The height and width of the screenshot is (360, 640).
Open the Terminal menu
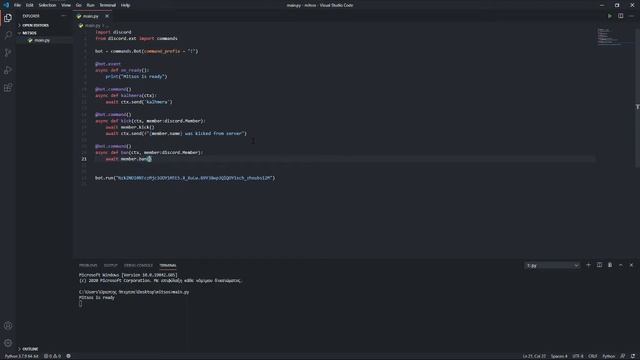(108, 5)
